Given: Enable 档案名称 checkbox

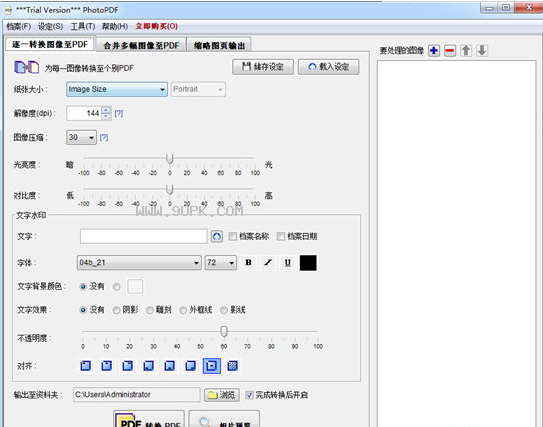Looking at the screenshot, I should point(233,237).
